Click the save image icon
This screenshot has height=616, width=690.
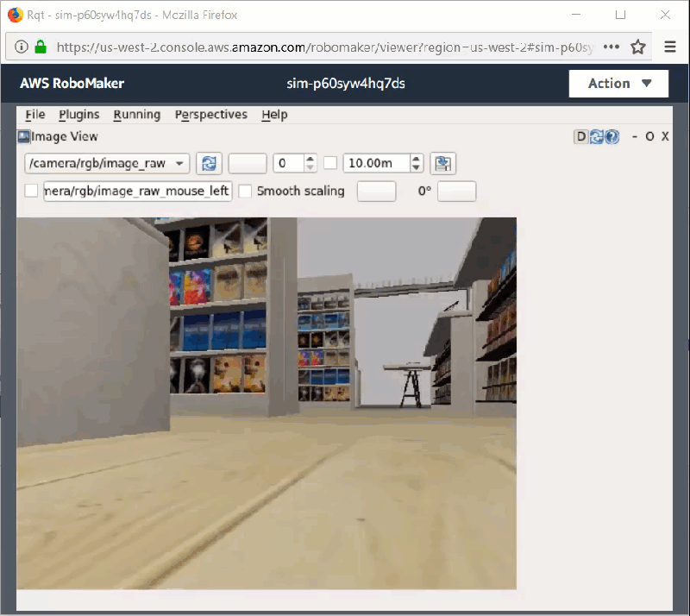tap(442, 164)
